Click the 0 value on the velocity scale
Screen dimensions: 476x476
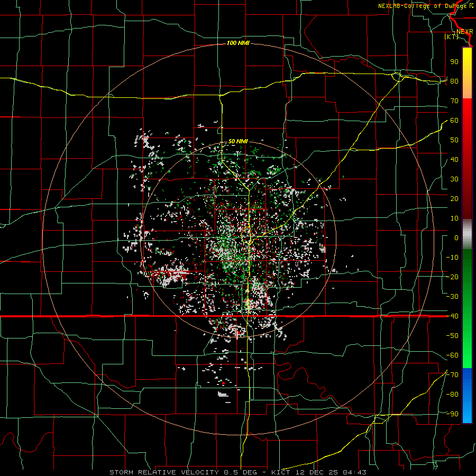point(456,237)
